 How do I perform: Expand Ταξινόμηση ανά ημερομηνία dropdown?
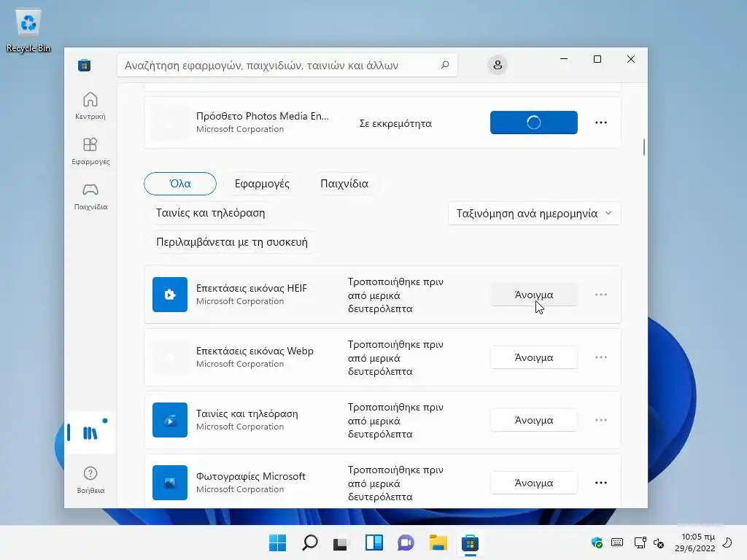coord(534,214)
